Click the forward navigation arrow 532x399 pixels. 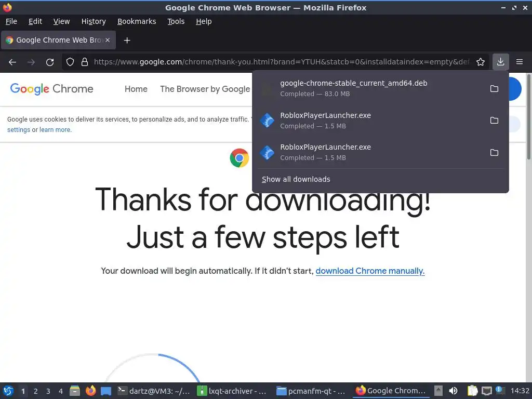click(31, 62)
